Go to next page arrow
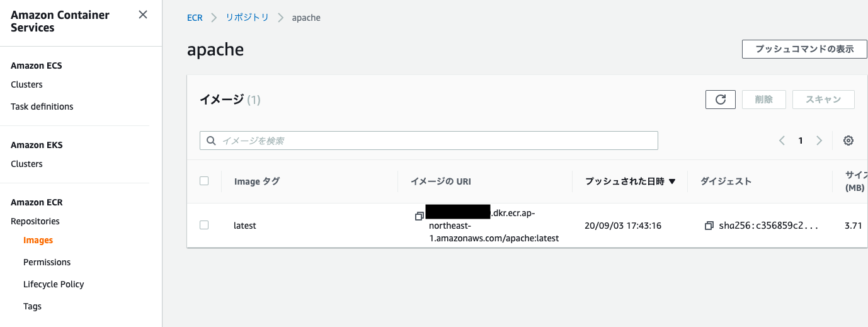This screenshot has width=868, height=327. 819,141
